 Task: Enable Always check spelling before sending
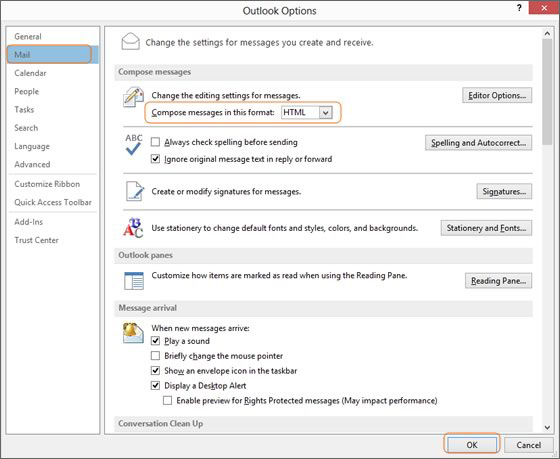point(155,142)
